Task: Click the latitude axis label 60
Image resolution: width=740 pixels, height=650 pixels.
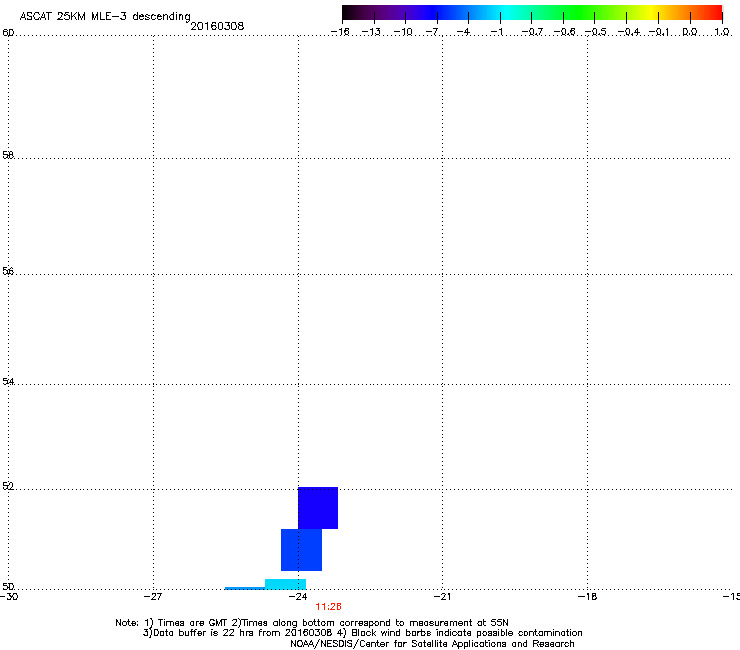Action: coord(8,33)
